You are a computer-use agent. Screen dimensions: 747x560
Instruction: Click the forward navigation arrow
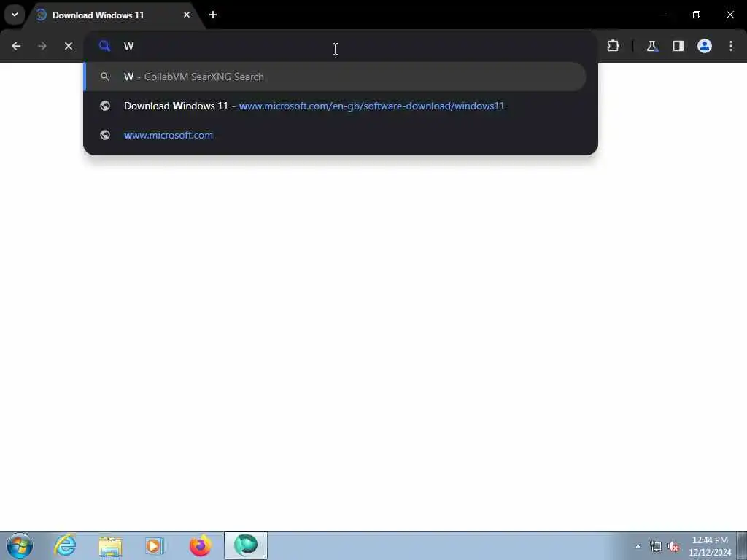(x=42, y=46)
